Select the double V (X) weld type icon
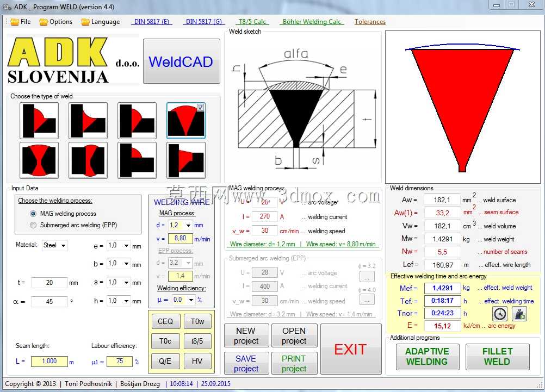The width and height of the screenshot is (545, 392). click(39, 160)
